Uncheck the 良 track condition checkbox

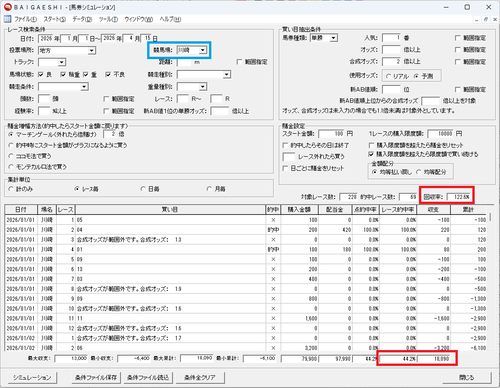pos(41,75)
